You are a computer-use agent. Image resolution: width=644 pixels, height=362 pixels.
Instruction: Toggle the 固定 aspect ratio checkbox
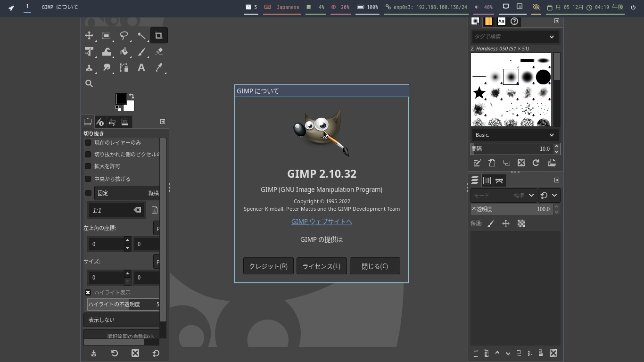point(88,193)
